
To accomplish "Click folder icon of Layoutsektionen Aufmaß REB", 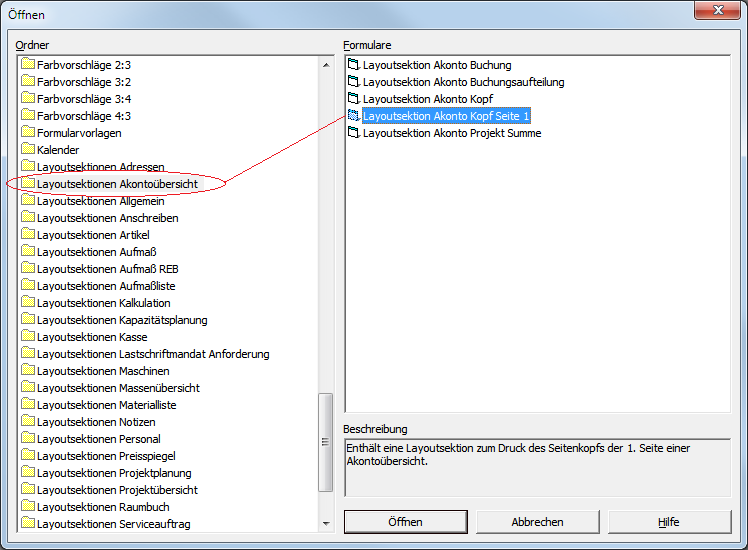I will (28, 268).
